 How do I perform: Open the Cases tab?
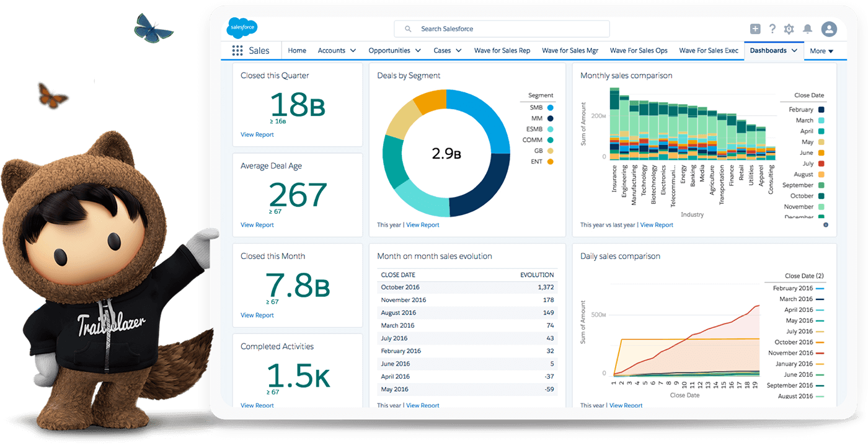tap(442, 51)
